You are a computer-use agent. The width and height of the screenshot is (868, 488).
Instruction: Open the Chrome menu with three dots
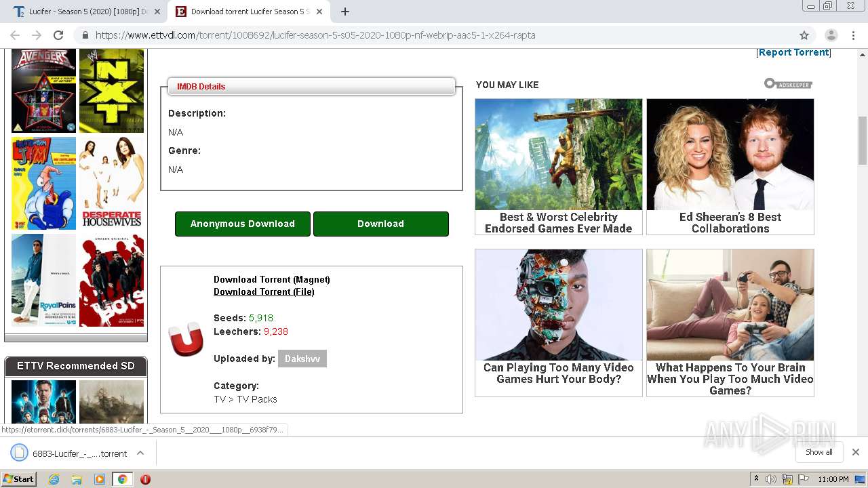[853, 35]
